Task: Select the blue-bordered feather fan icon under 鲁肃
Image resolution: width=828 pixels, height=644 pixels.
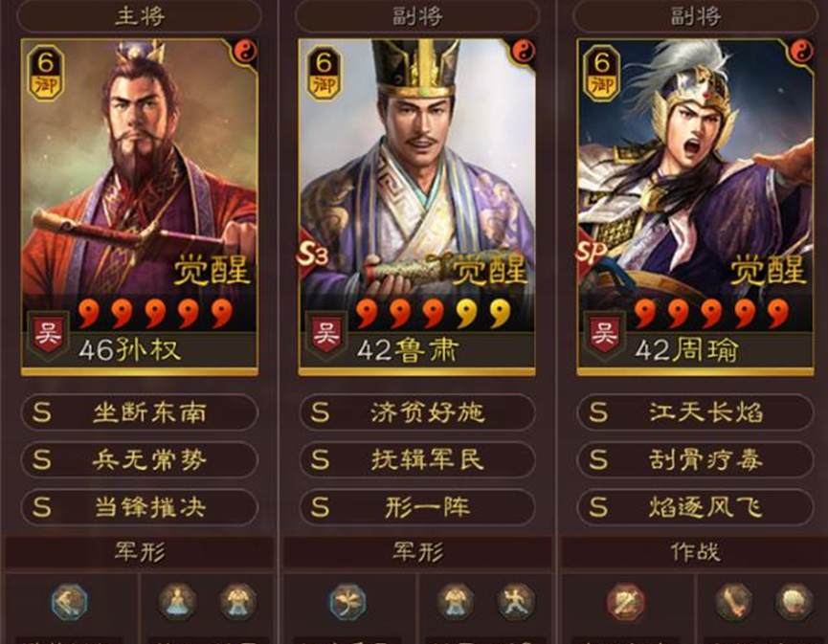Action: 347,602
